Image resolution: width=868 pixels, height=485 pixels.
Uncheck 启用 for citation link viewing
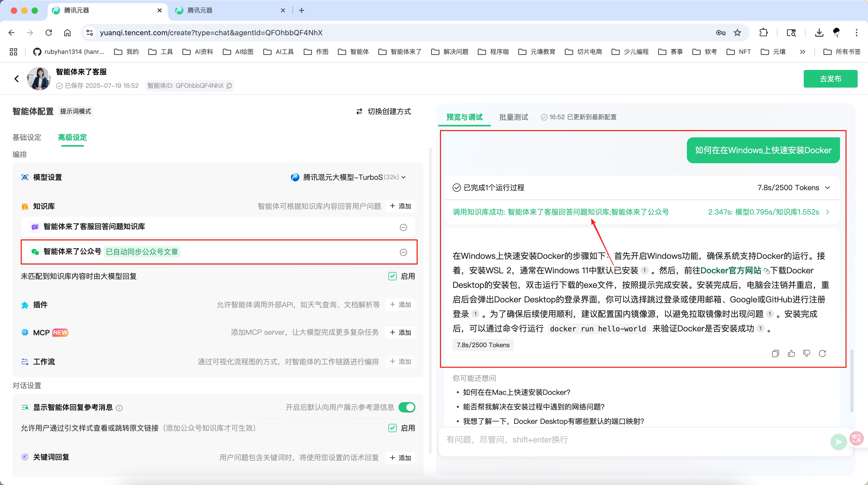point(392,427)
